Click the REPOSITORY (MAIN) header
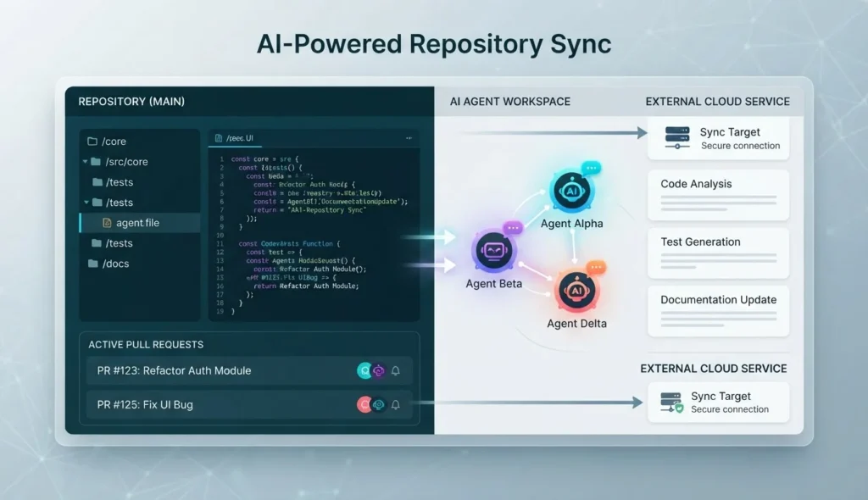 131,102
